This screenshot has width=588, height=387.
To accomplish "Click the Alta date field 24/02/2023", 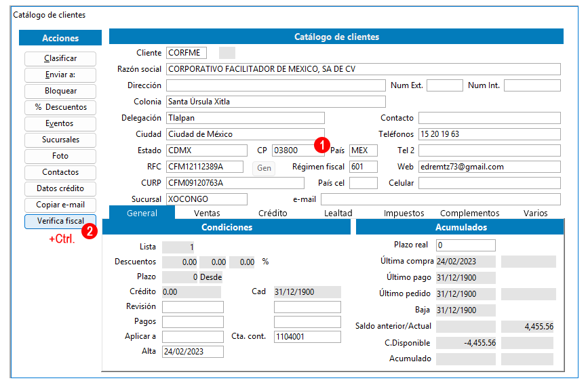I will tap(193, 352).
